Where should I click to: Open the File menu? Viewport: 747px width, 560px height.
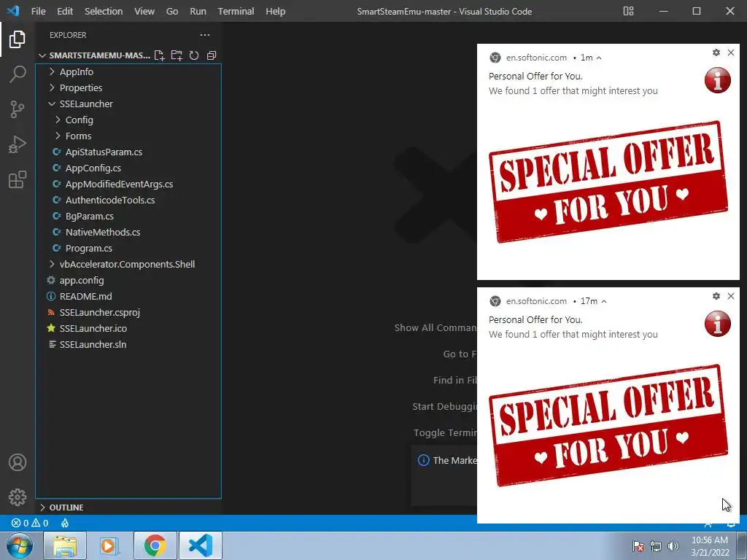[38, 11]
